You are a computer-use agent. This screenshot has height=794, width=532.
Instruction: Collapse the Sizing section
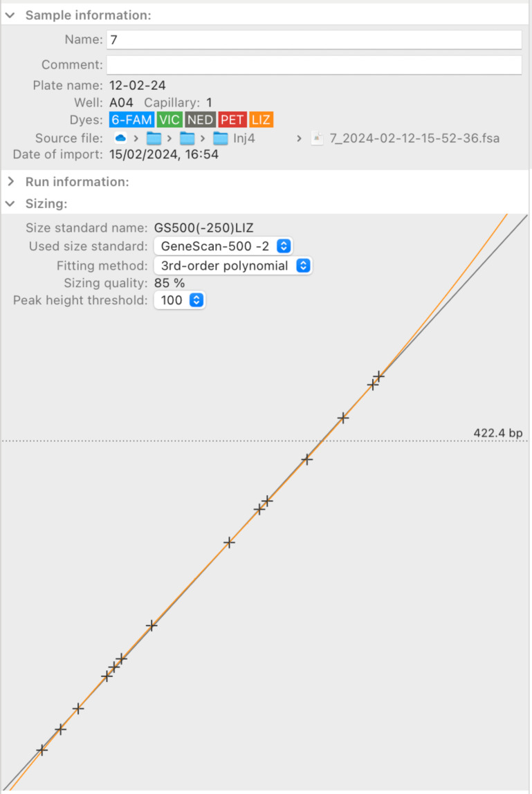tap(10, 203)
